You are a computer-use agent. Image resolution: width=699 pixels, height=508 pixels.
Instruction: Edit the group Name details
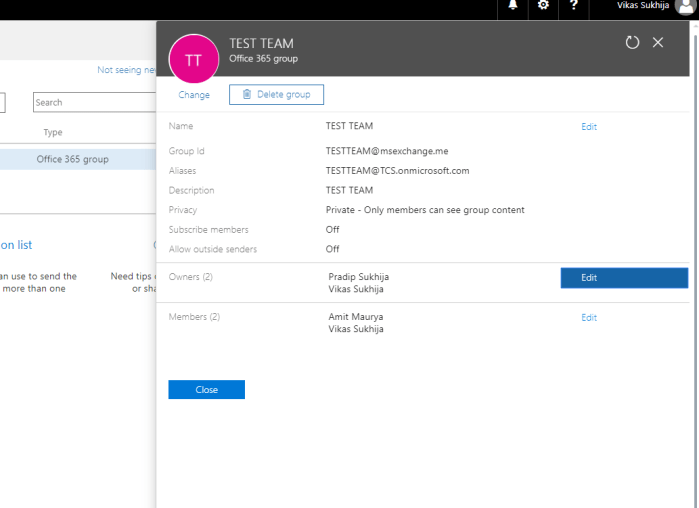click(x=589, y=127)
